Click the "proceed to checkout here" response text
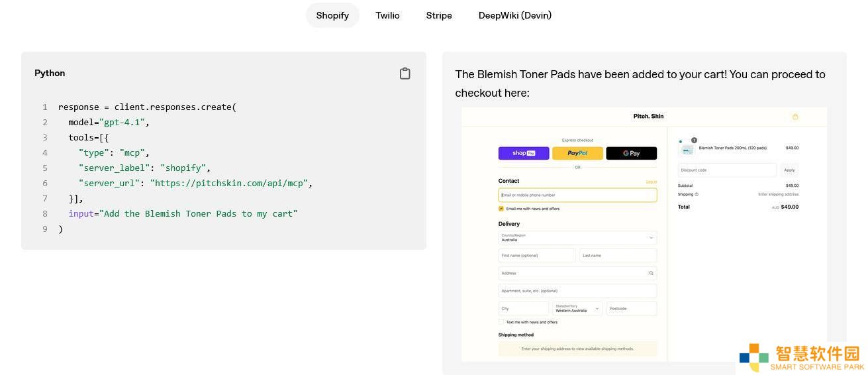The height and width of the screenshot is (375, 868). [x=640, y=83]
